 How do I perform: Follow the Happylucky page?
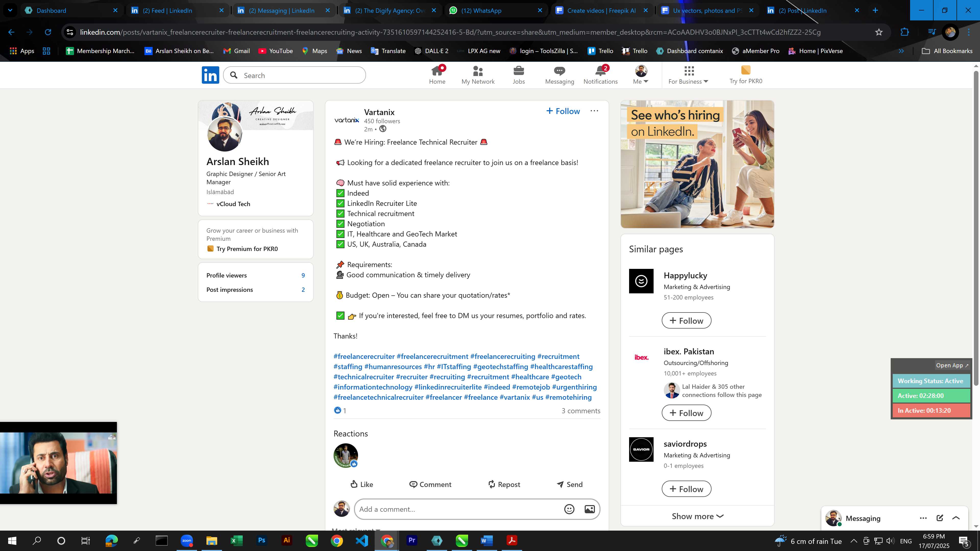pos(686,321)
